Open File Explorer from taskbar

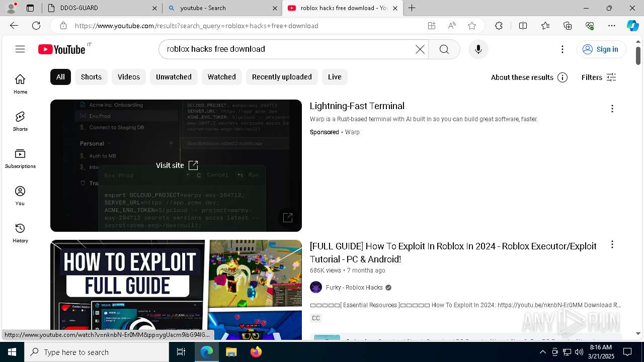coord(231,352)
